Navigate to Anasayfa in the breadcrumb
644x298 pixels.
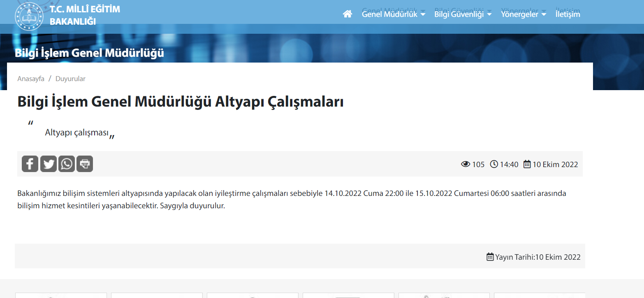(x=31, y=79)
